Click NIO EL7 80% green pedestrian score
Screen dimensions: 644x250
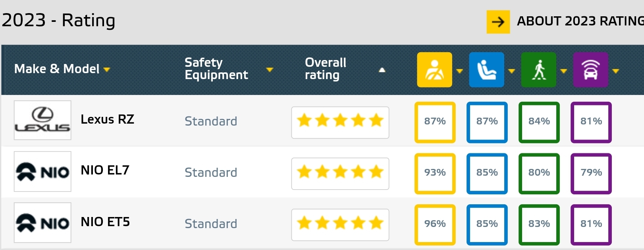tap(539, 174)
